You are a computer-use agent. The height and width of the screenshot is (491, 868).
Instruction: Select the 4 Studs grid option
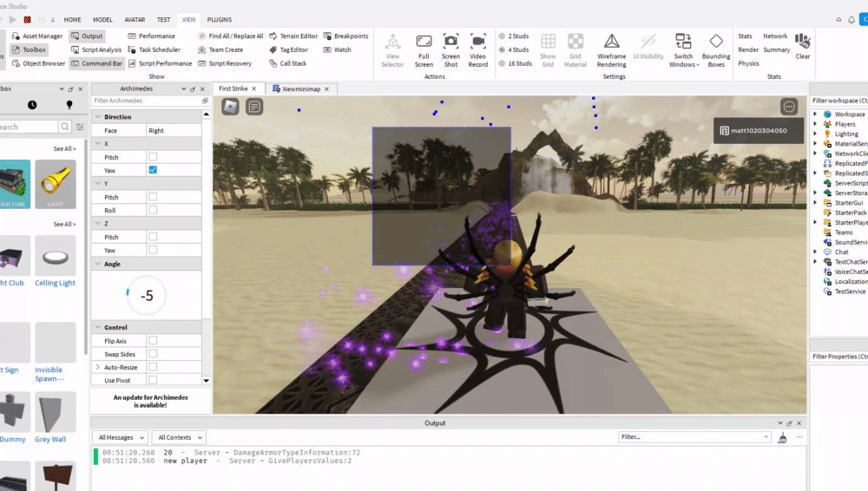tap(514, 49)
